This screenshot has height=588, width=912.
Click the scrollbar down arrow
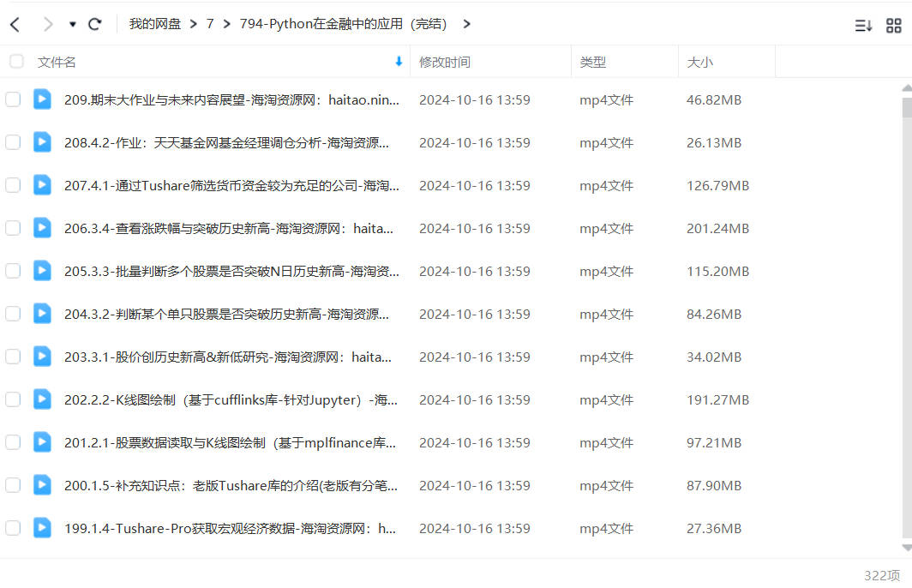(907, 548)
